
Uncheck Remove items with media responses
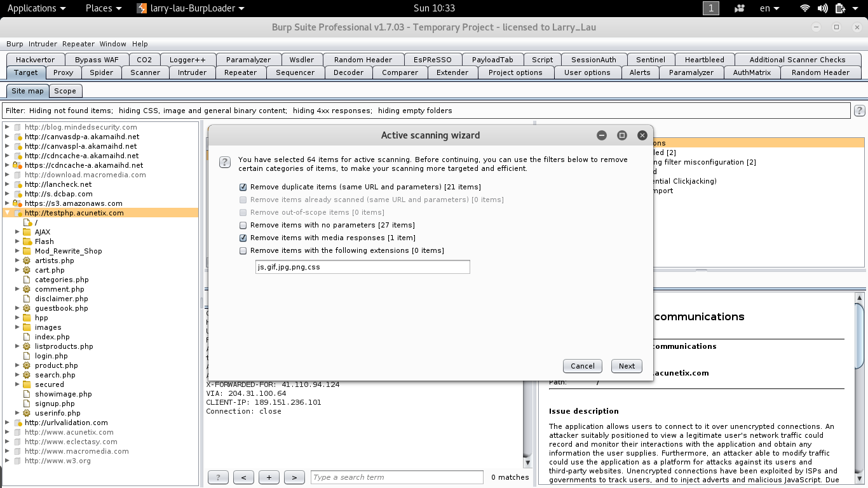coord(243,238)
